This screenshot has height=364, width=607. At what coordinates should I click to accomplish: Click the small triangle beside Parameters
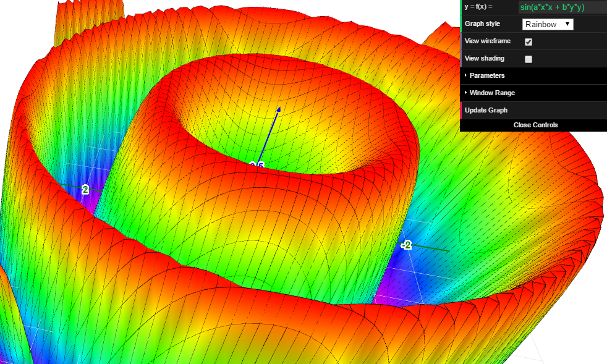[466, 75]
